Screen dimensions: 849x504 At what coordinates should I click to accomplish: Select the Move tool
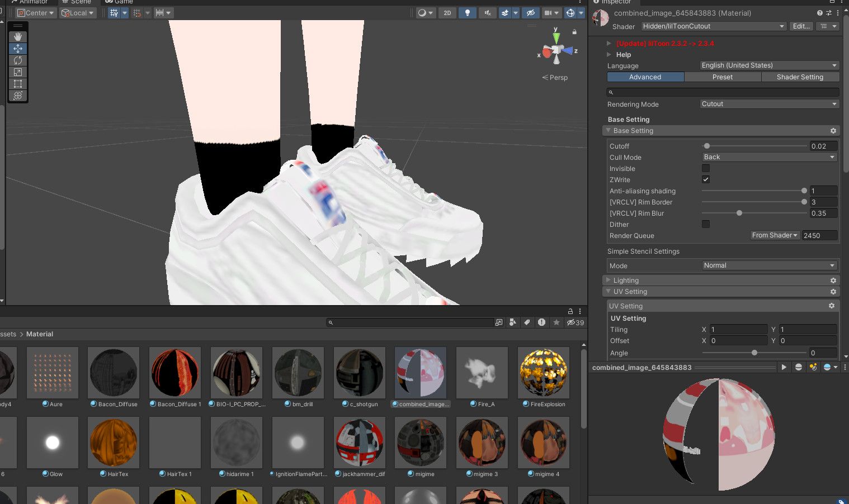(x=18, y=49)
